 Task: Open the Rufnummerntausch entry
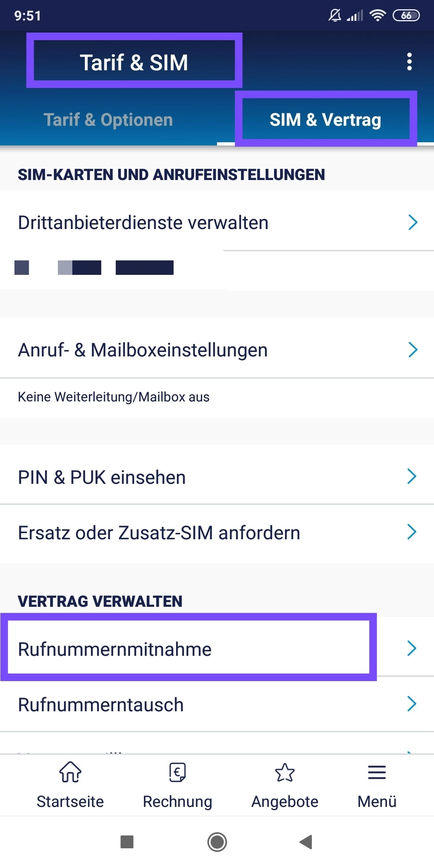coord(101,705)
